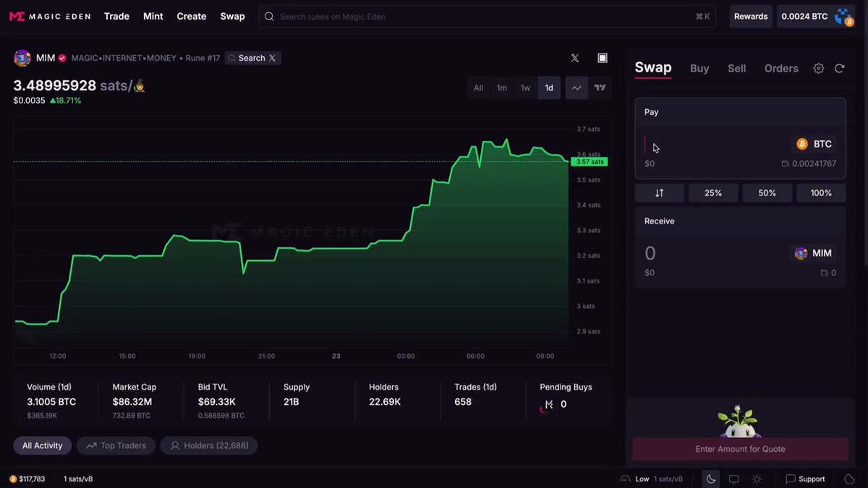Set chart range to All

(x=478, y=87)
